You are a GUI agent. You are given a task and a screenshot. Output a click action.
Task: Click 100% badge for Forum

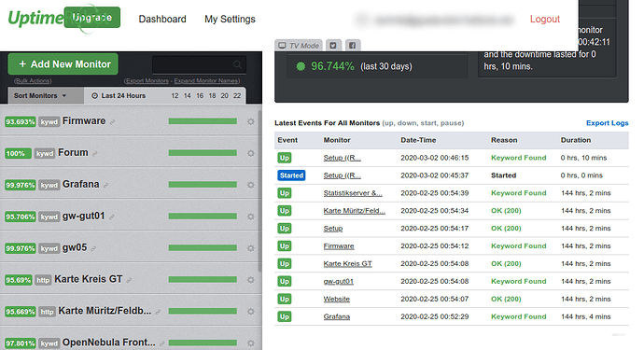pyautogui.click(x=18, y=154)
